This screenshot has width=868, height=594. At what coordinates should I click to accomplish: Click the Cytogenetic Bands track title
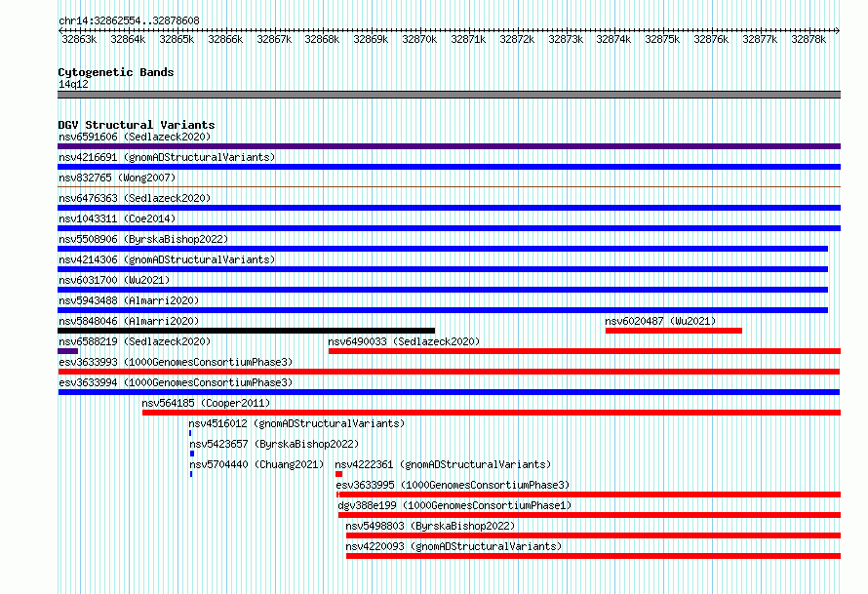click(x=116, y=72)
